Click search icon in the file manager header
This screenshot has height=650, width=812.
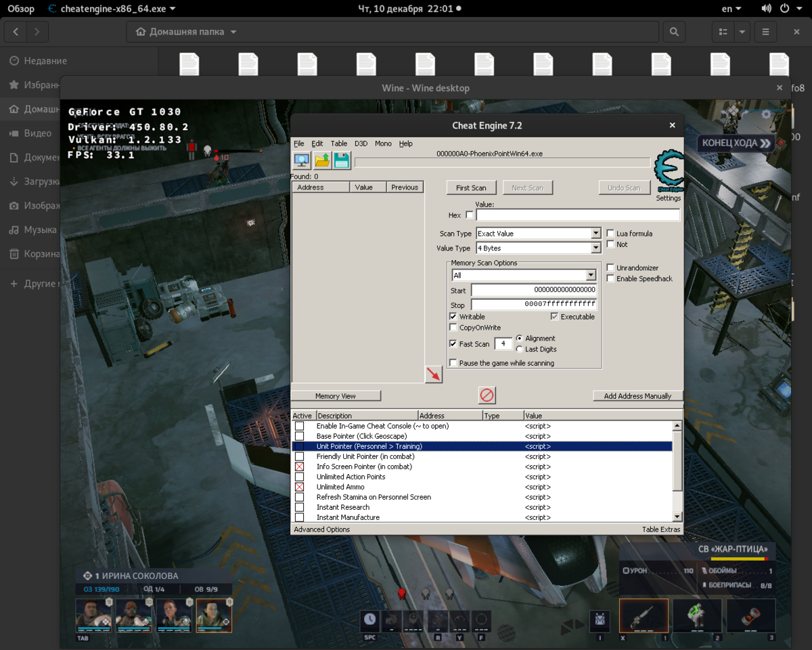pyautogui.click(x=673, y=32)
